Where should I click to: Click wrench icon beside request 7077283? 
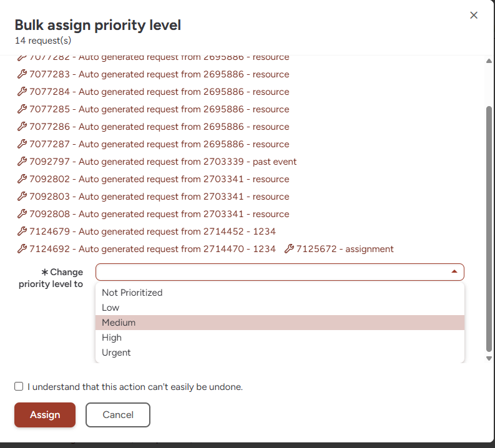[x=21, y=74]
